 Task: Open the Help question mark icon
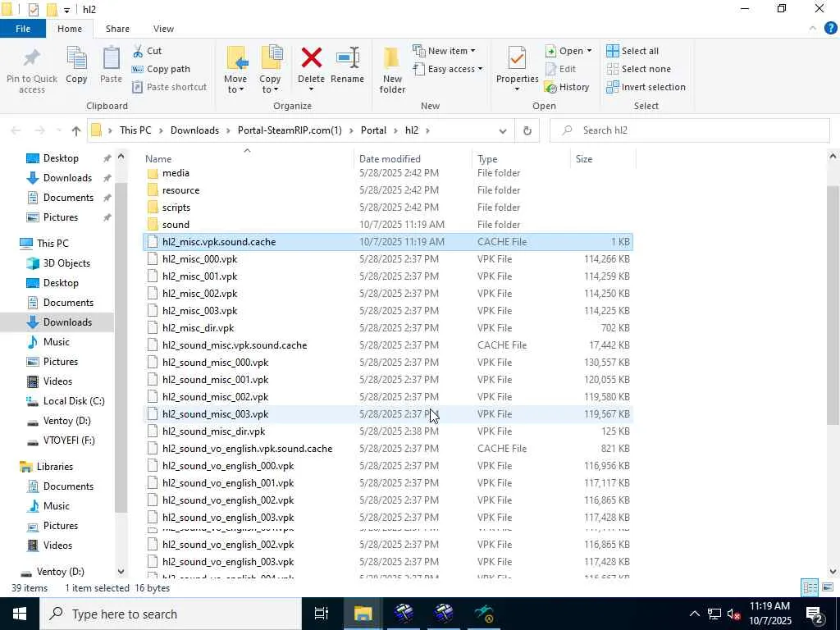pyautogui.click(x=830, y=29)
